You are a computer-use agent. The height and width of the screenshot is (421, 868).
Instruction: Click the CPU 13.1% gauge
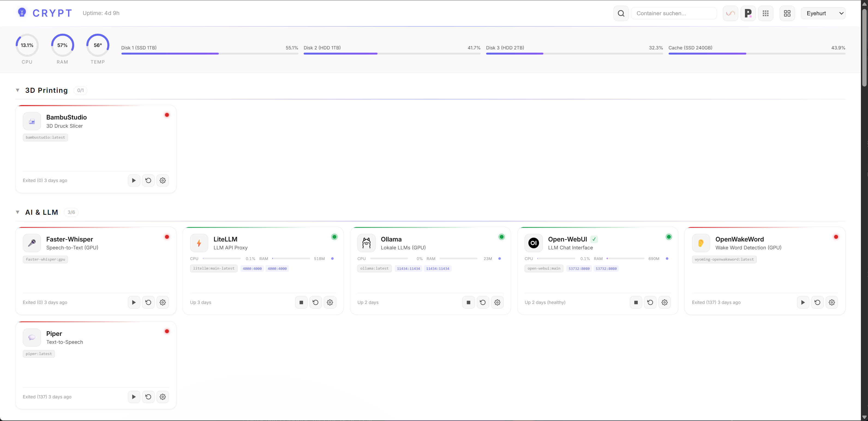27,45
